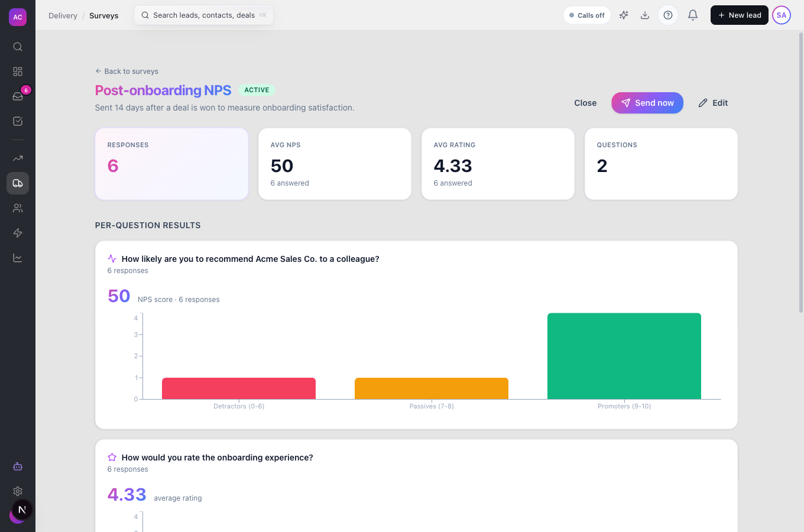
Task: Click the PER-QUESTION RESULTS heading
Action: point(148,225)
